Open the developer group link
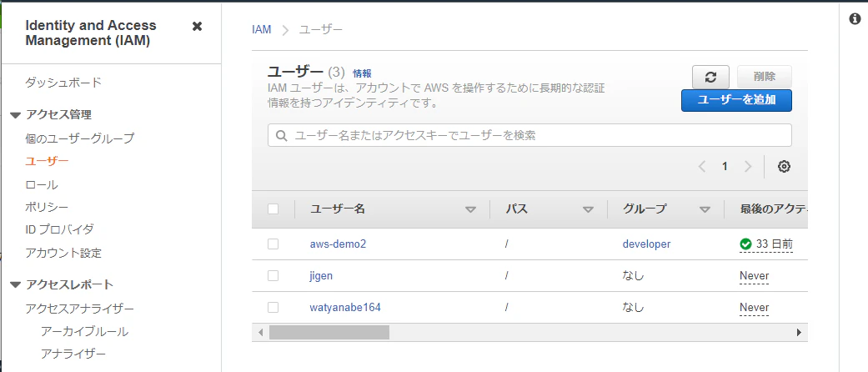868x372 pixels. click(x=646, y=244)
